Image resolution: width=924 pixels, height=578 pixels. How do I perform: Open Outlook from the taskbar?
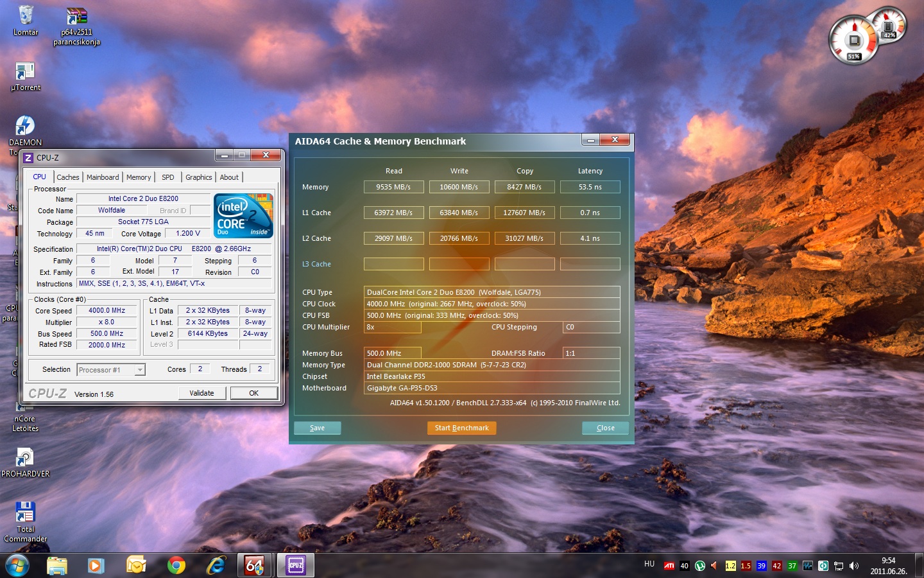136,565
